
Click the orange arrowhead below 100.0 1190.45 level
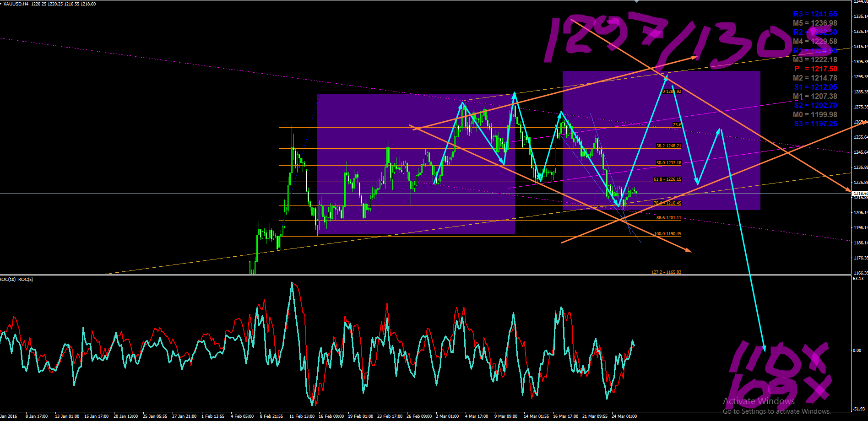point(688,250)
